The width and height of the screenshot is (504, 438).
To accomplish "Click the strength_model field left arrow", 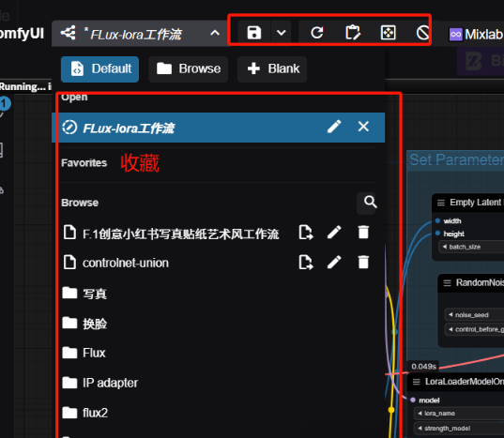I will click(420, 428).
